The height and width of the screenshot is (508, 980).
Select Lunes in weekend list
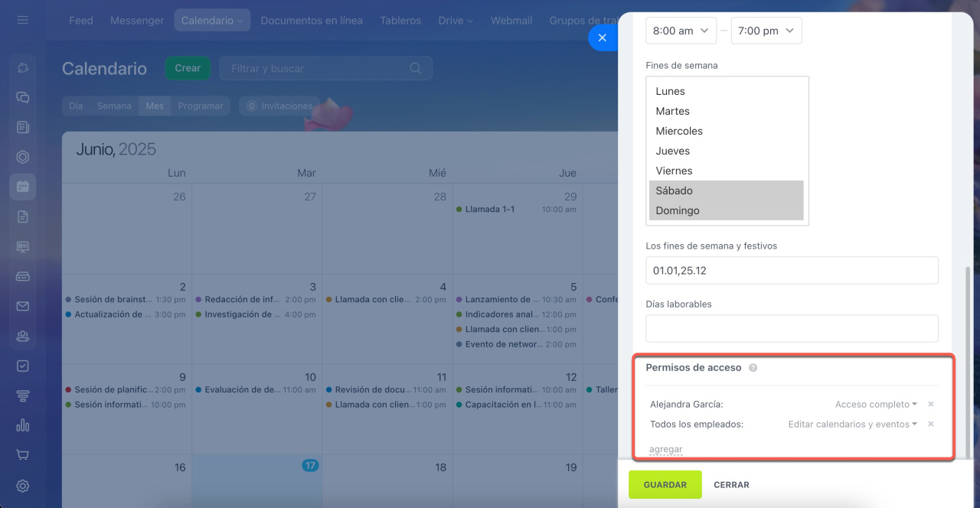[727, 91]
